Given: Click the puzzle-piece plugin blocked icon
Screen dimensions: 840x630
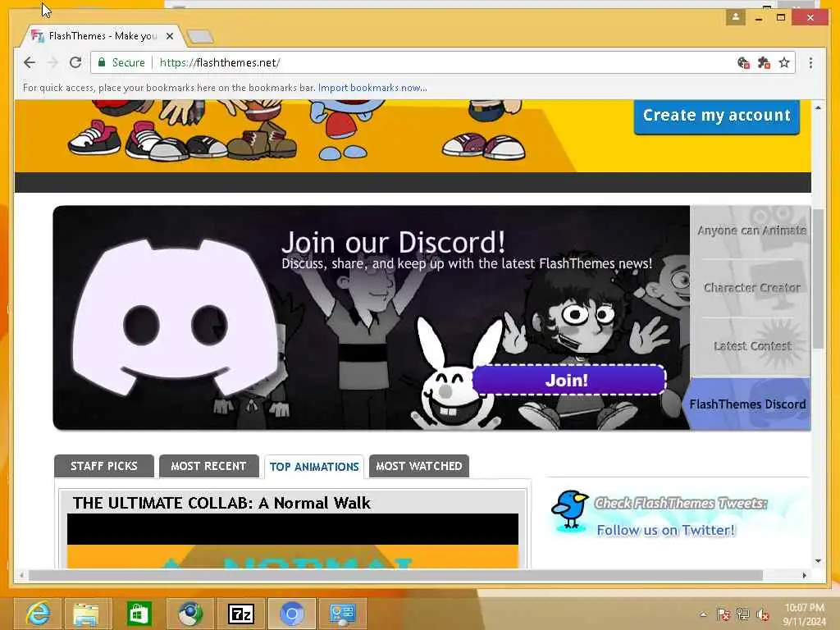Looking at the screenshot, I should 764,62.
